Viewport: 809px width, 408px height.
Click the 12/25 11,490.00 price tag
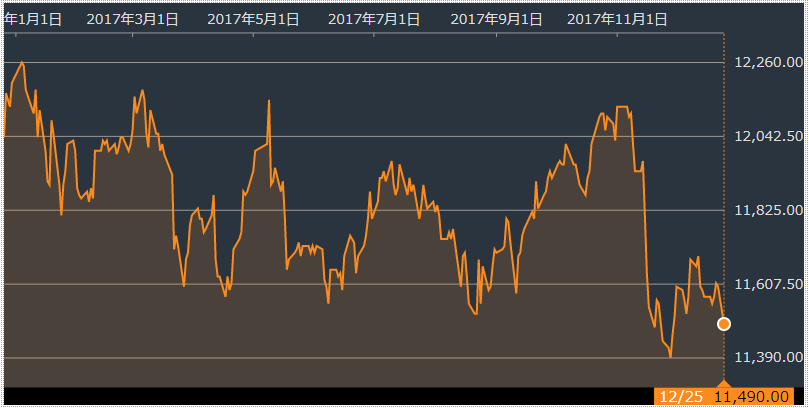[x=724, y=397]
